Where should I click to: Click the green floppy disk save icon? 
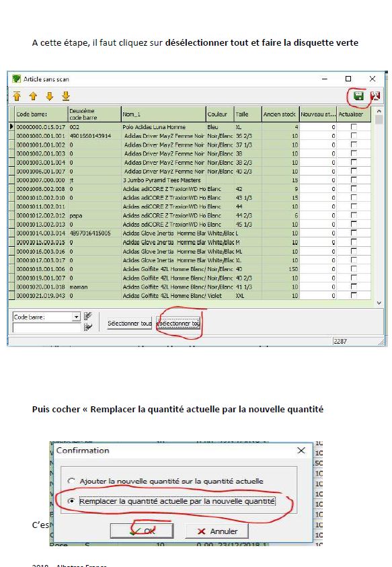(359, 96)
